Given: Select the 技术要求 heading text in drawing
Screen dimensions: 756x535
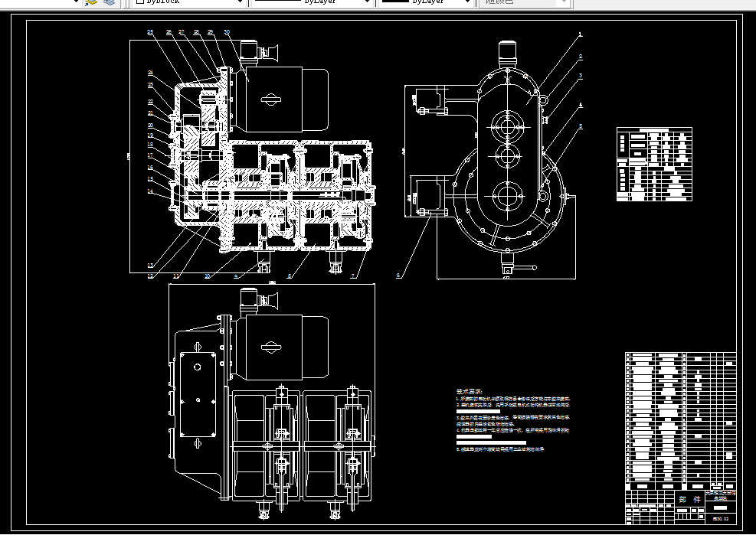Looking at the screenshot, I should point(469,391).
